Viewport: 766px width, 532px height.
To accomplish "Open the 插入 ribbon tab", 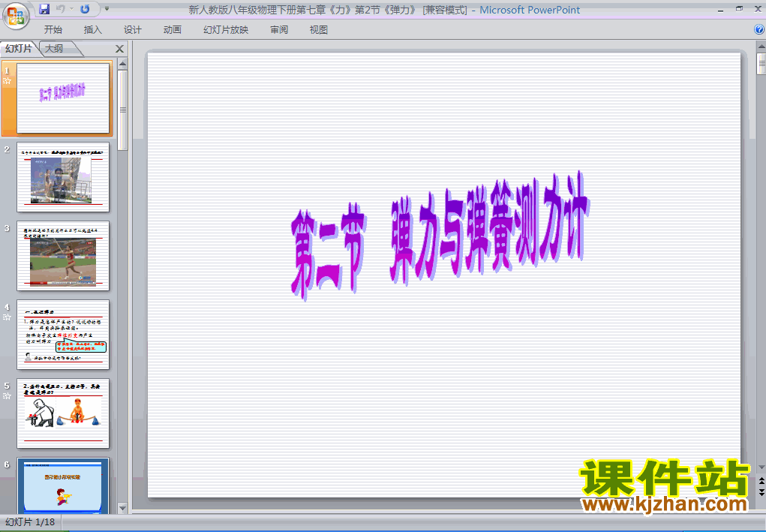I will [x=93, y=30].
